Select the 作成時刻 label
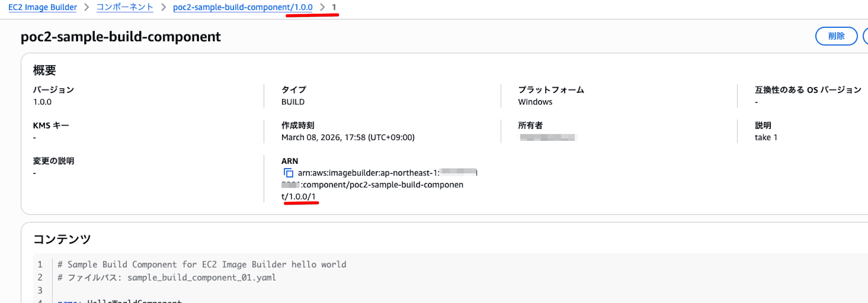The height and width of the screenshot is (303, 868). pyautogui.click(x=298, y=125)
